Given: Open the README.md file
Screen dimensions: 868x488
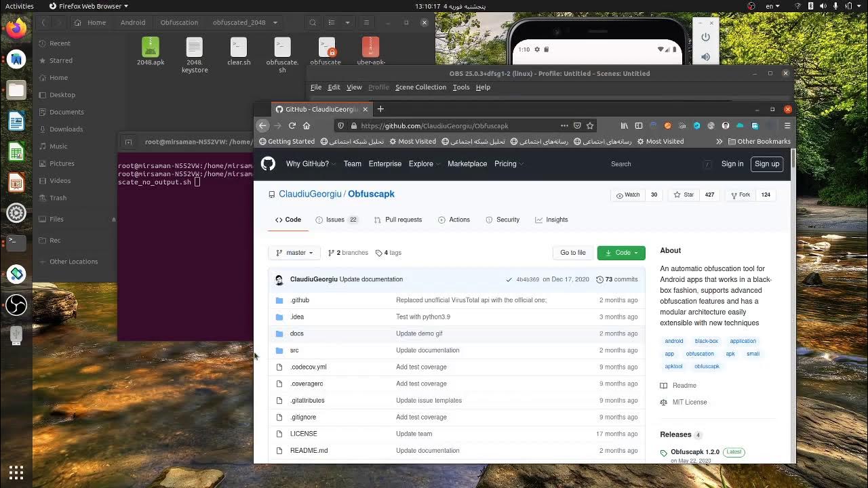Looking at the screenshot, I should pyautogui.click(x=309, y=451).
